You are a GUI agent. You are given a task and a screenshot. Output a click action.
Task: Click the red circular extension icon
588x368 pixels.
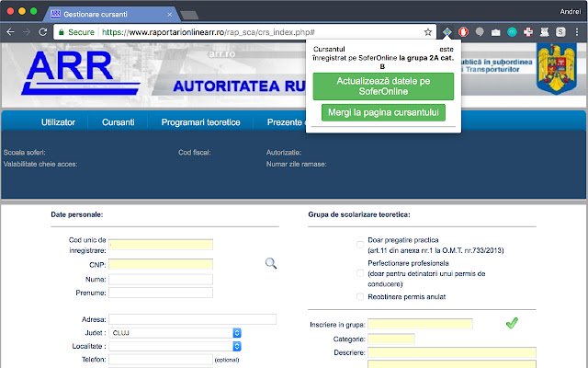(x=463, y=32)
